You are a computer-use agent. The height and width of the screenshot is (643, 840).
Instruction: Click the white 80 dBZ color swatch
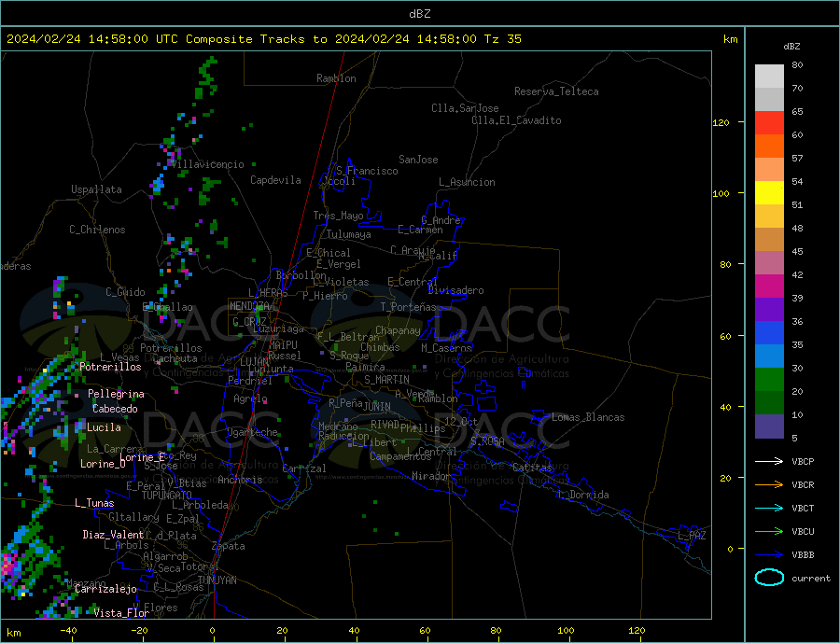tap(769, 77)
